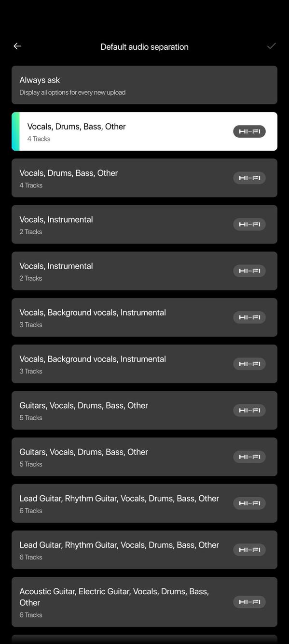
Task: Tap the back arrow icon
Action: click(17, 46)
